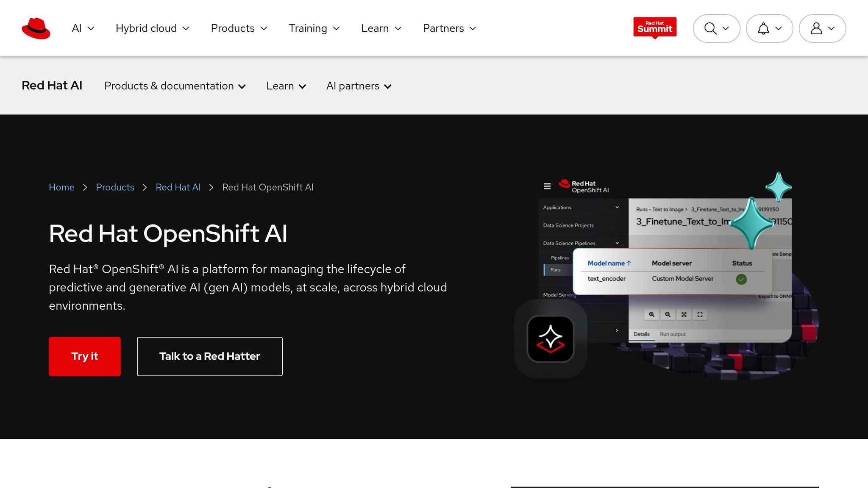Click Custom Model Server cell

[682, 279]
